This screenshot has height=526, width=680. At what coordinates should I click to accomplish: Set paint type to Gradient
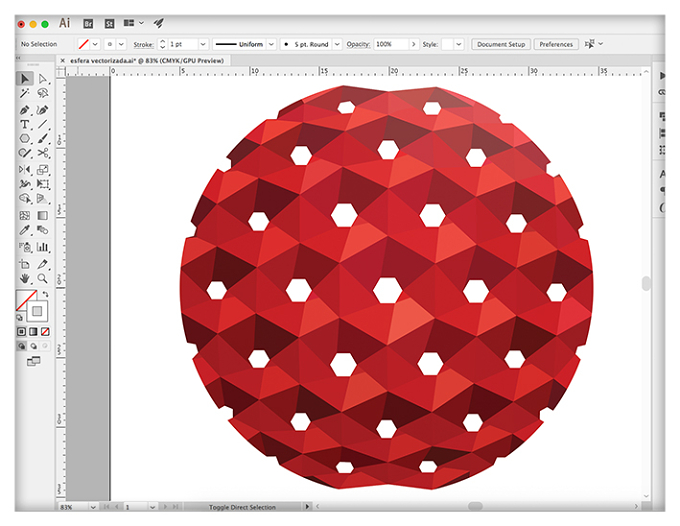pyautogui.click(x=33, y=332)
